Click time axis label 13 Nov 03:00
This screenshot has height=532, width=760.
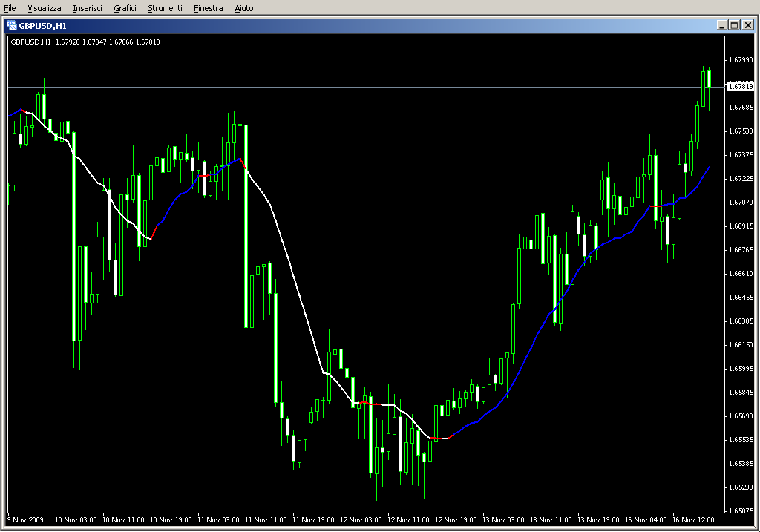(503, 520)
